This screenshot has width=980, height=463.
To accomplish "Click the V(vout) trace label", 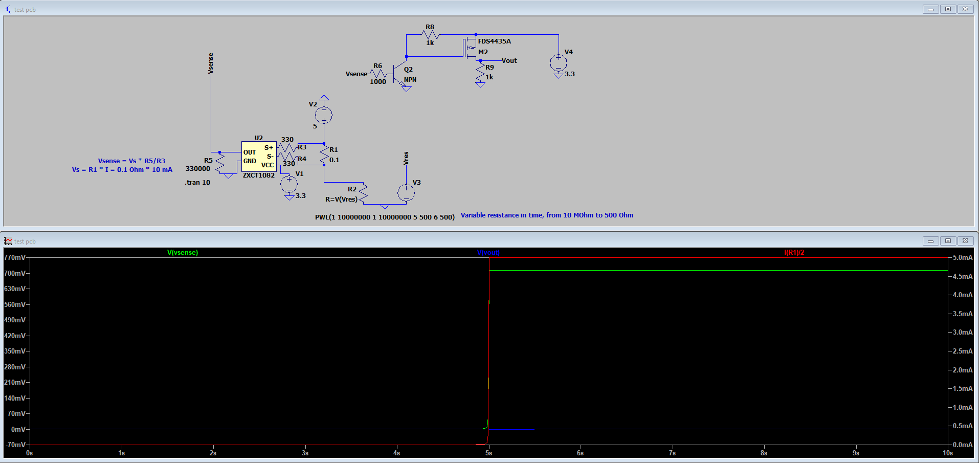I will [488, 253].
